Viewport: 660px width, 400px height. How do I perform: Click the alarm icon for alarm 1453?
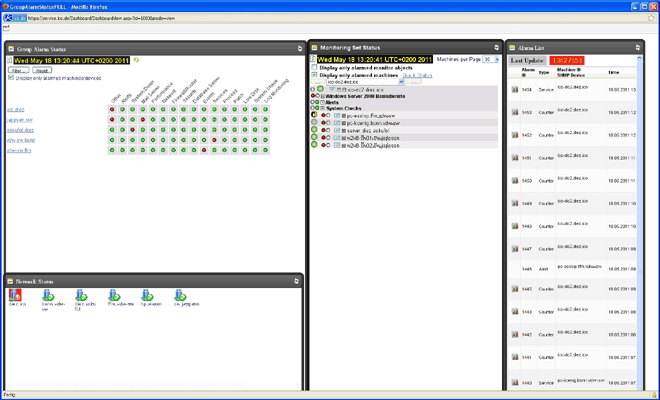515,112
